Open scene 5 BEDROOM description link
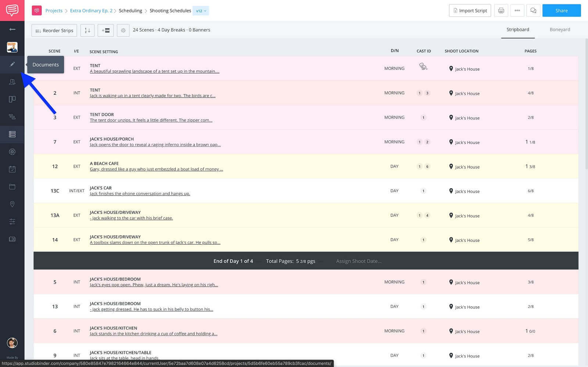588x367 pixels. click(x=154, y=285)
